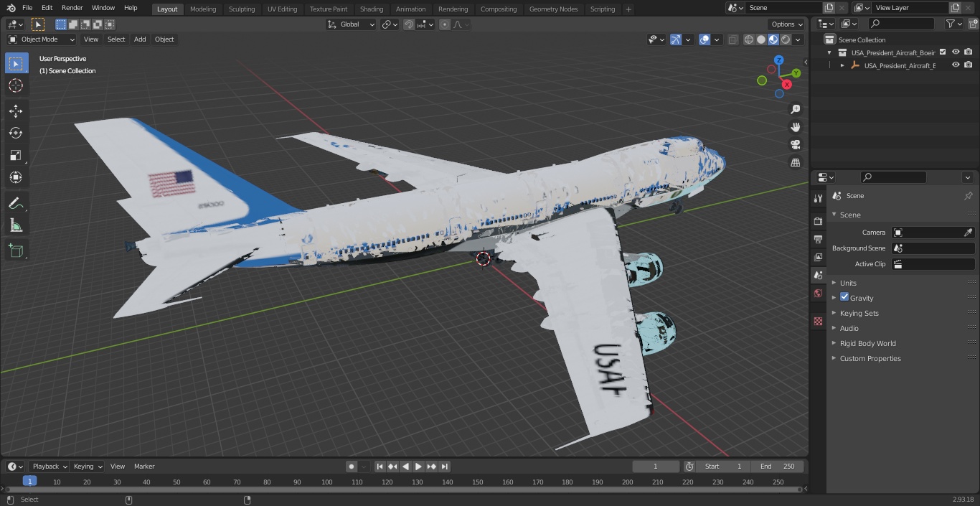Switch orthographic/perspective grid icon
Screen dimensions: 980x506
click(796, 162)
